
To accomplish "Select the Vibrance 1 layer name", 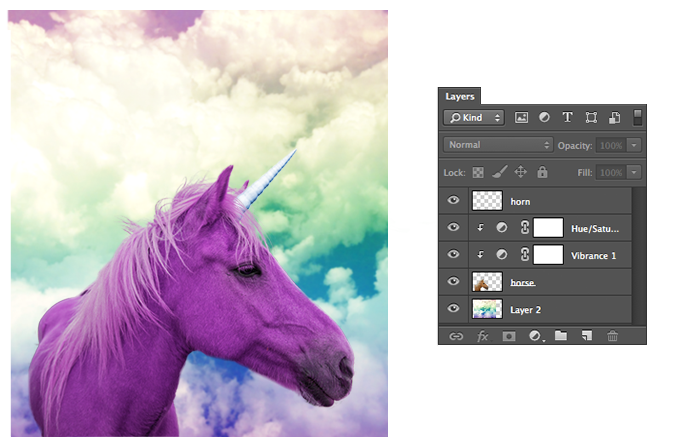I will tap(594, 256).
